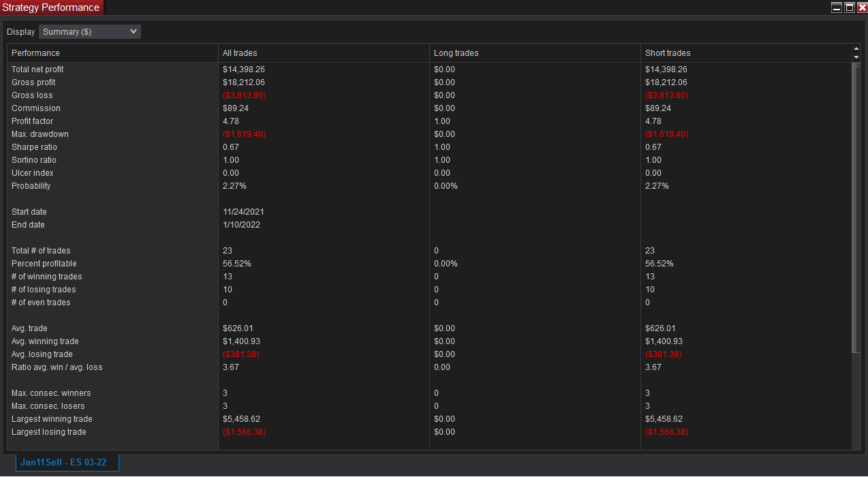Select the Start date row label
The image size is (868, 477).
pyautogui.click(x=29, y=212)
